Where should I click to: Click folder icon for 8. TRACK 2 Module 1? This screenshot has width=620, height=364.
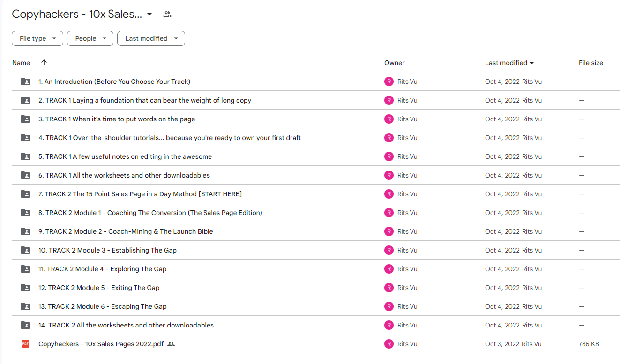coord(25,213)
